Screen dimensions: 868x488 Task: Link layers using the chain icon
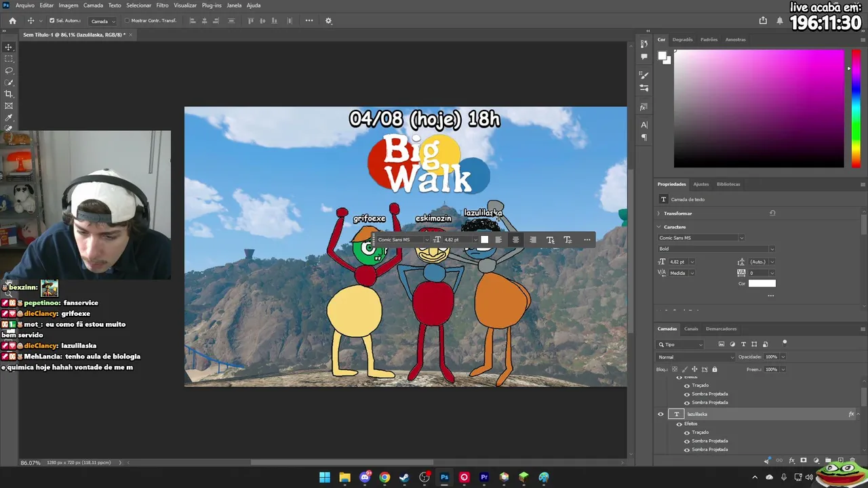(779, 461)
